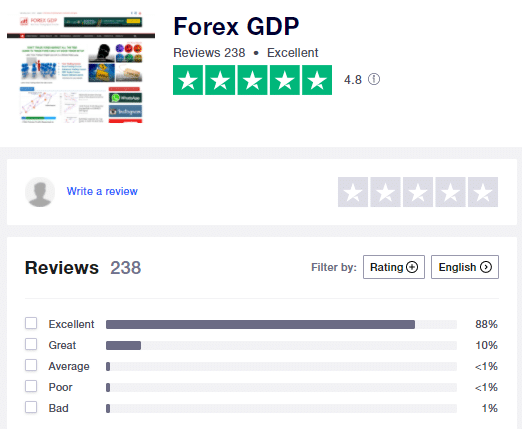
Task: Check the Average filter checkbox
Action: (x=31, y=365)
